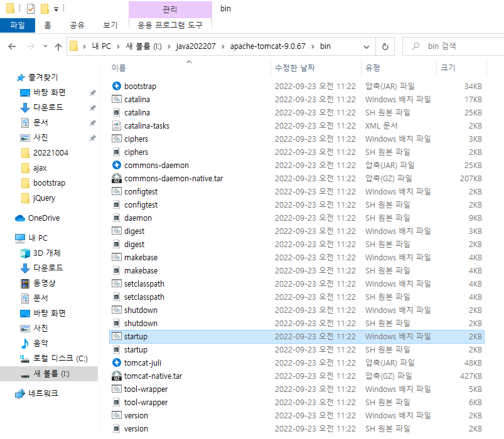Screen dimensions: 504x439
Task: Select the tool-wrapper Windows batch file
Action: click(297, 389)
